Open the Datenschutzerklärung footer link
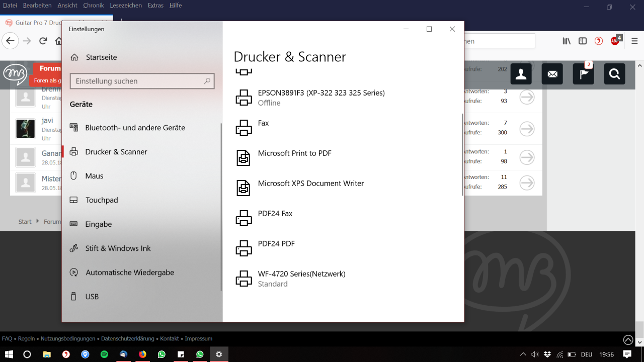This screenshot has height=362, width=644. click(x=127, y=339)
